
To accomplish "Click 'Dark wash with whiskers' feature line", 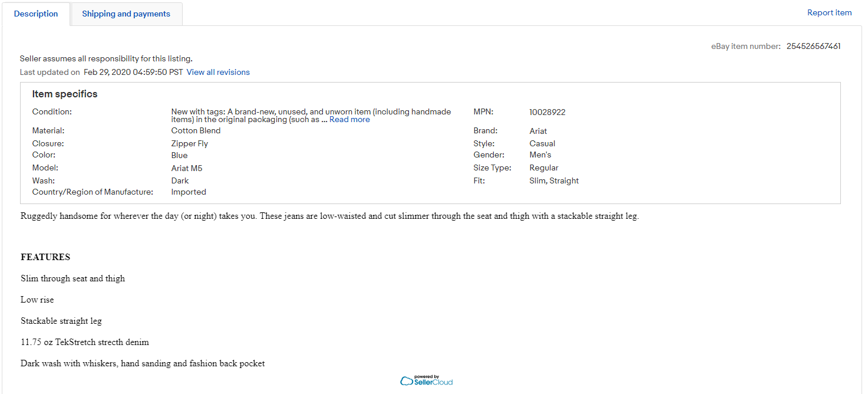I will [143, 363].
